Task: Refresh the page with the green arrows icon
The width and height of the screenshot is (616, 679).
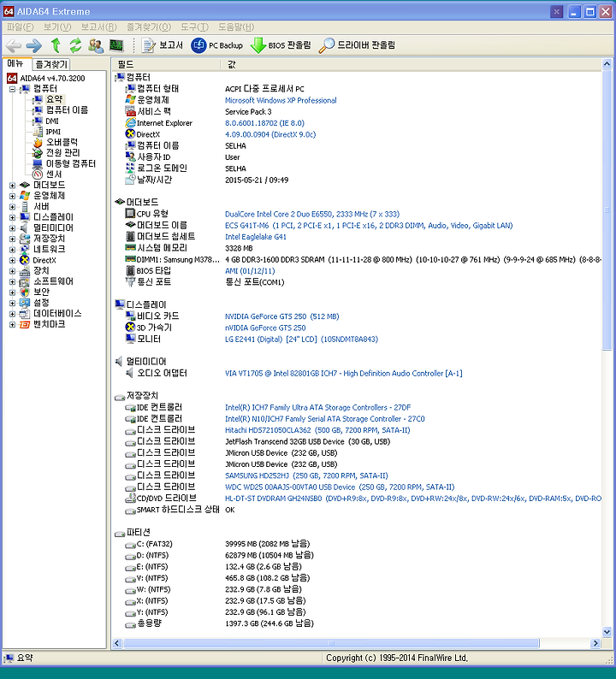Action: pyautogui.click(x=75, y=45)
